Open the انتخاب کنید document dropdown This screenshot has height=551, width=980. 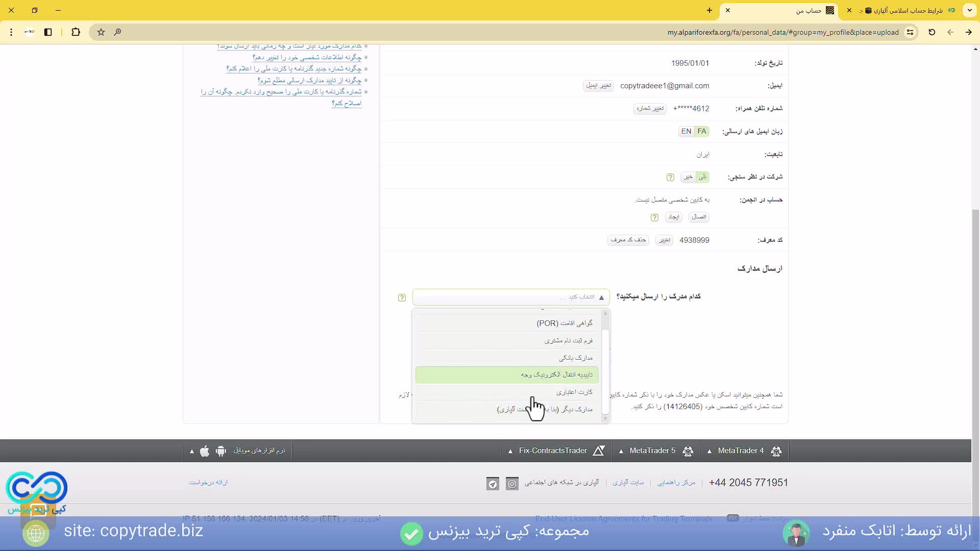point(510,297)
